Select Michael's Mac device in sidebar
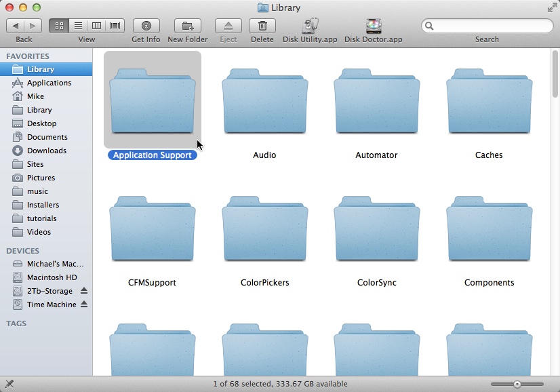Image resolution: width=560 pixels, height=392 pixels. click(46, 264)
